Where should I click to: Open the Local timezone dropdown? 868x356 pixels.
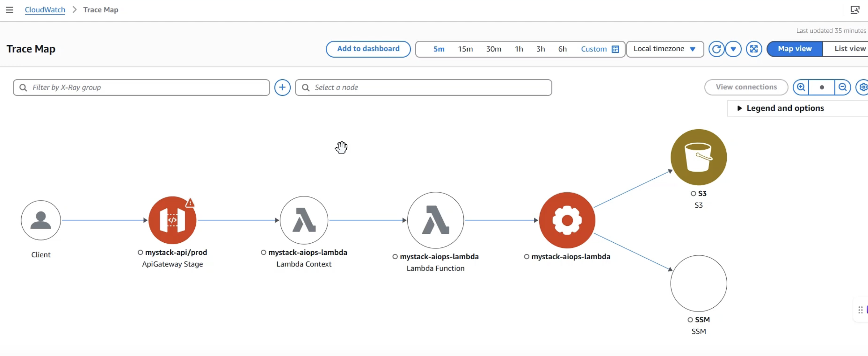(x=664, y=49)
